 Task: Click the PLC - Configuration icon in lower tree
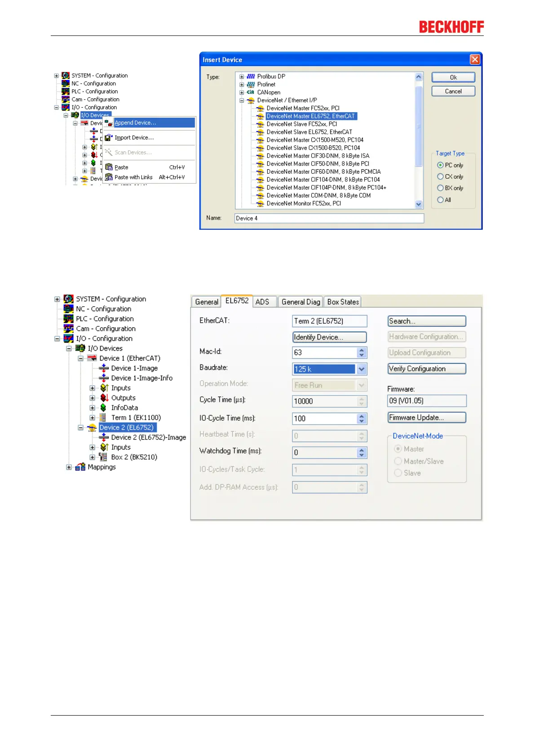point(68,319)
